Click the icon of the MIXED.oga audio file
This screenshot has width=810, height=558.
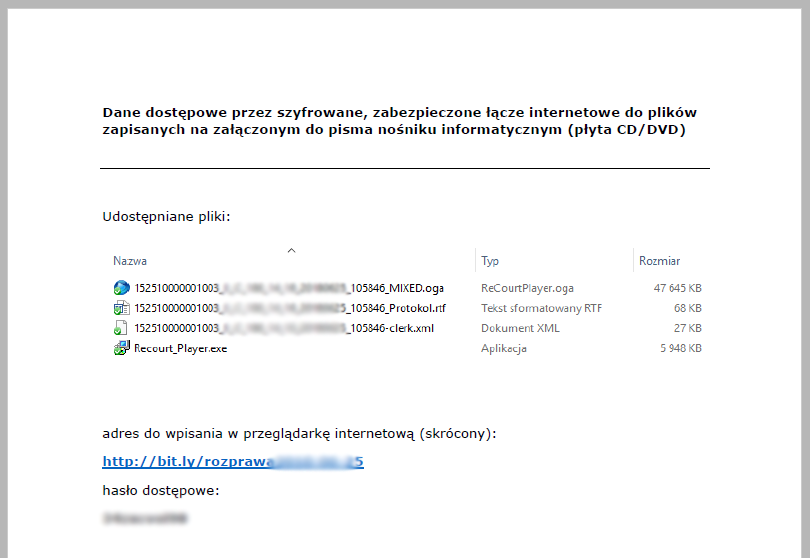(121, 288)
